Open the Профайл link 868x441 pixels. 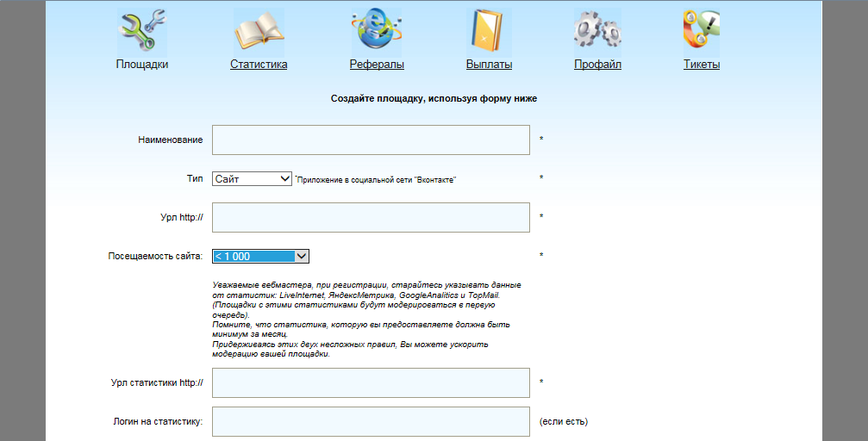pyautogui.click(x=597, y=65)
